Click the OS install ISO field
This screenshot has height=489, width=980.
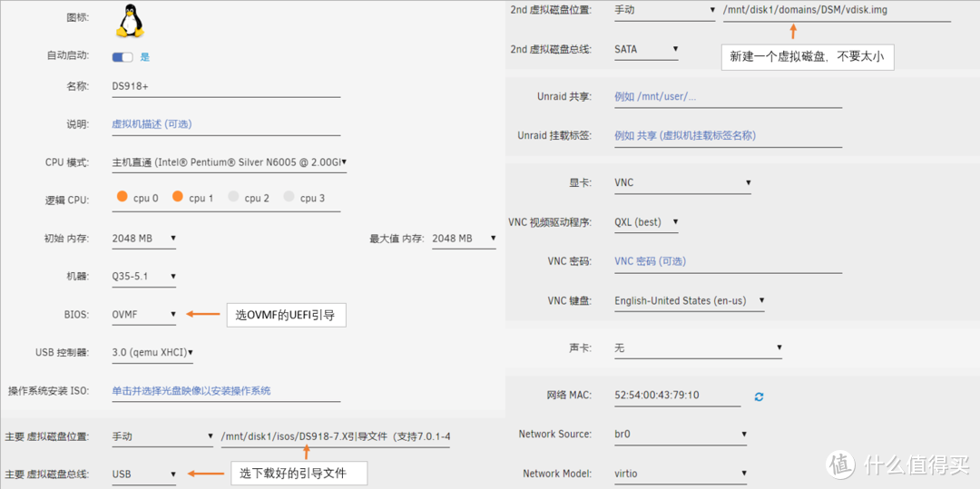click(x=226, y=391)
